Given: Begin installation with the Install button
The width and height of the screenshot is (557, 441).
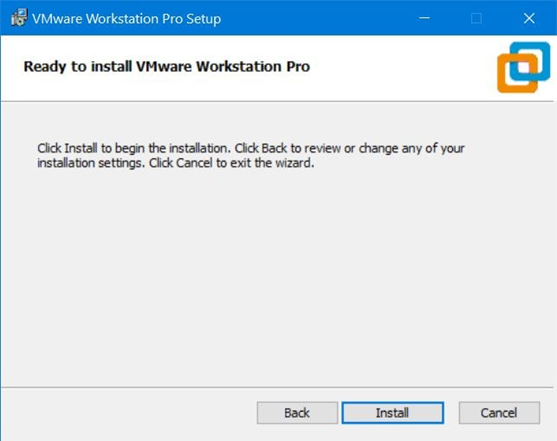Looking at the screenshot, I should 393,413.
